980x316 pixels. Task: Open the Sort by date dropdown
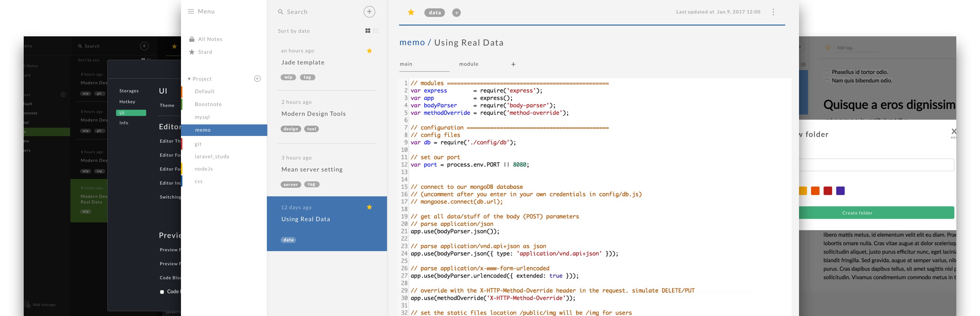click(x=294, y=31)
